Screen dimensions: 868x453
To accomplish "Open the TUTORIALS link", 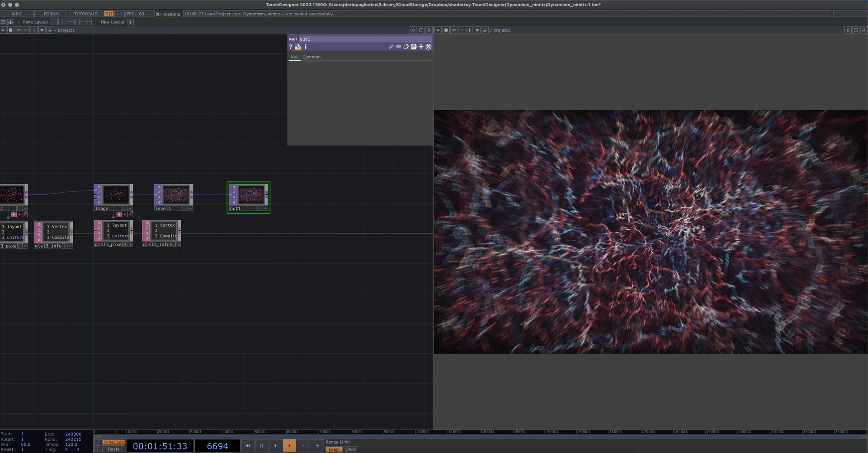I will (x=86, y=14).
